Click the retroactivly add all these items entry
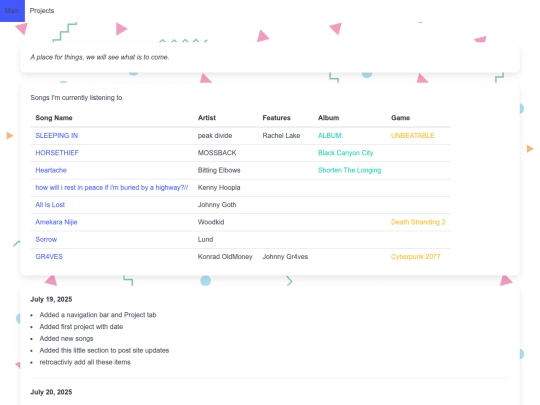This screenshot has height=405, width=540. pyautogui.click(x=85, y=362)
